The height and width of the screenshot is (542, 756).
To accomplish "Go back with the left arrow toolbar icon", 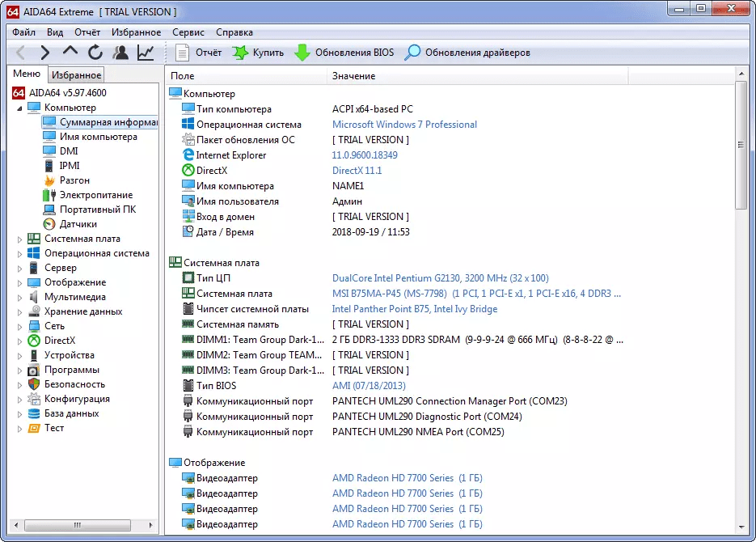I will [x=20, y=52].
